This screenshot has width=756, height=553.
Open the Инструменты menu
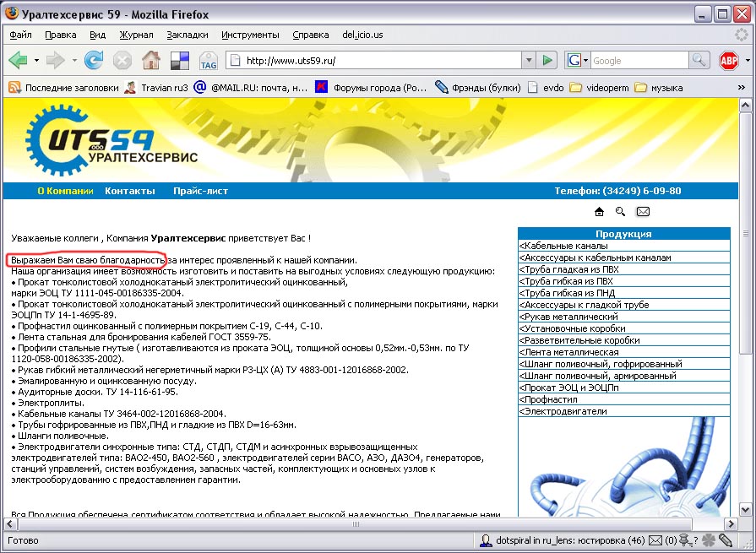[x=250, y=35]
